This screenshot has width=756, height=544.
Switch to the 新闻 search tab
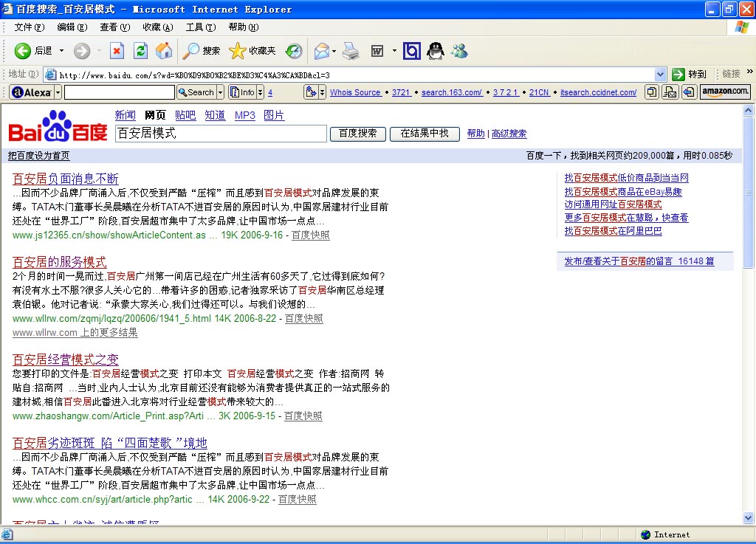pos(126,115)
